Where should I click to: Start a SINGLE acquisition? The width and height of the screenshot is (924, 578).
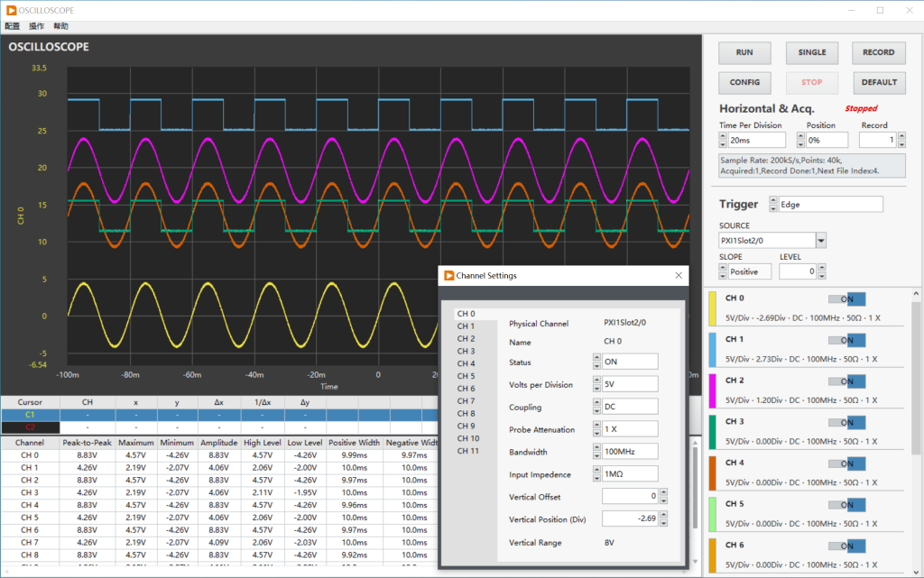click(x=811, y=53)
